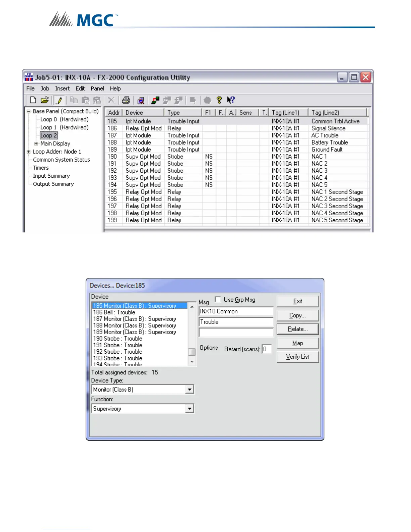This screenshot has height=532, width=411.
Task: Click the What's This arrow-question icon
Action: (x=231, y=100)
